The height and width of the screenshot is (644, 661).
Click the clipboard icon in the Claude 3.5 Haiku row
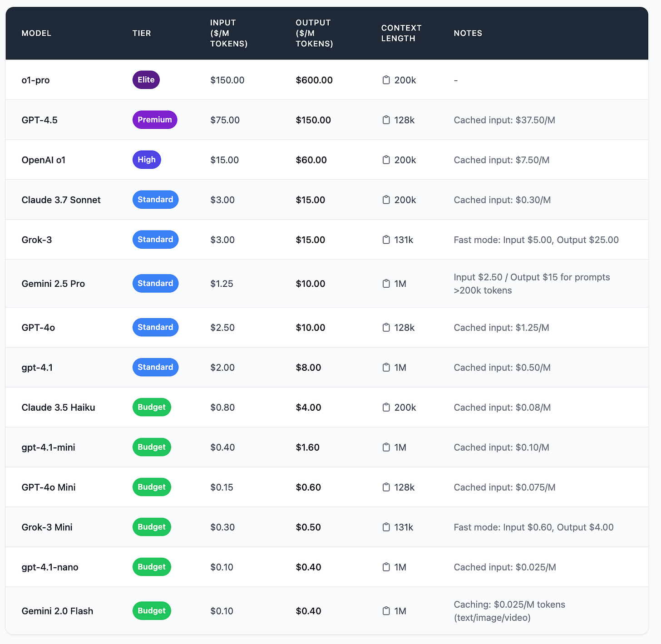point(386,407)
